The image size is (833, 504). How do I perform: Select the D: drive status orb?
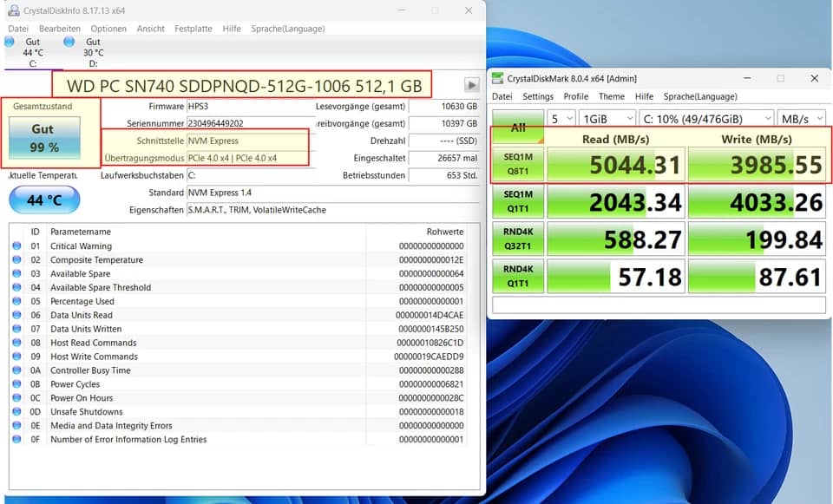point(69,42)
